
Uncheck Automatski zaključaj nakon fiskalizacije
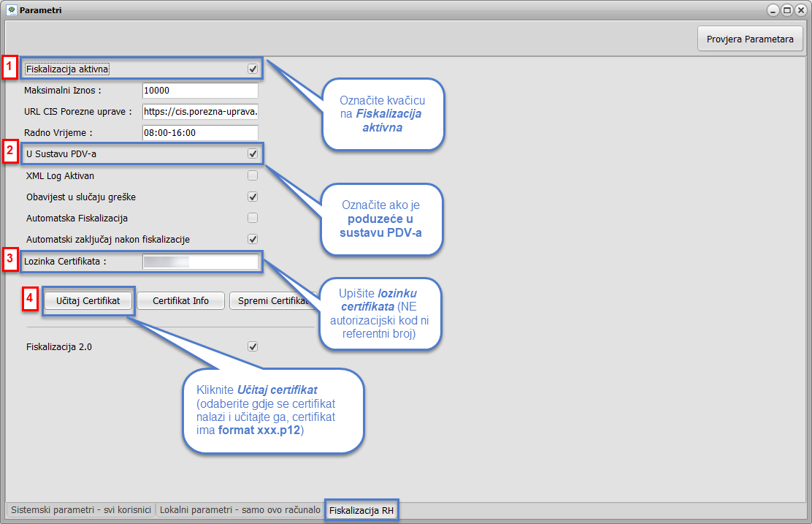pyautogui.click(x=253, y=239)
